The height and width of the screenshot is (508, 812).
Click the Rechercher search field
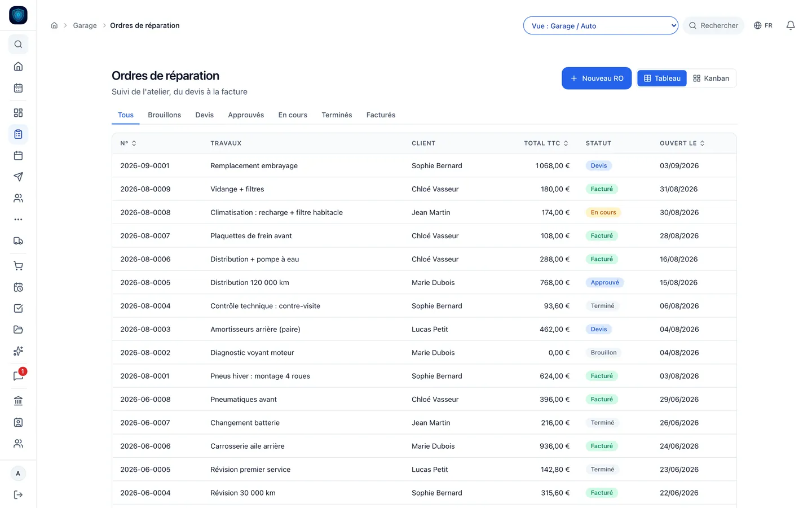coord(713,25)
